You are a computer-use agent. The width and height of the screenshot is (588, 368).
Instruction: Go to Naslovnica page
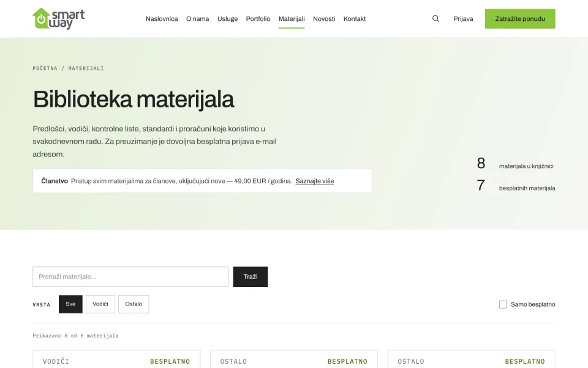[x=162, y=19]
